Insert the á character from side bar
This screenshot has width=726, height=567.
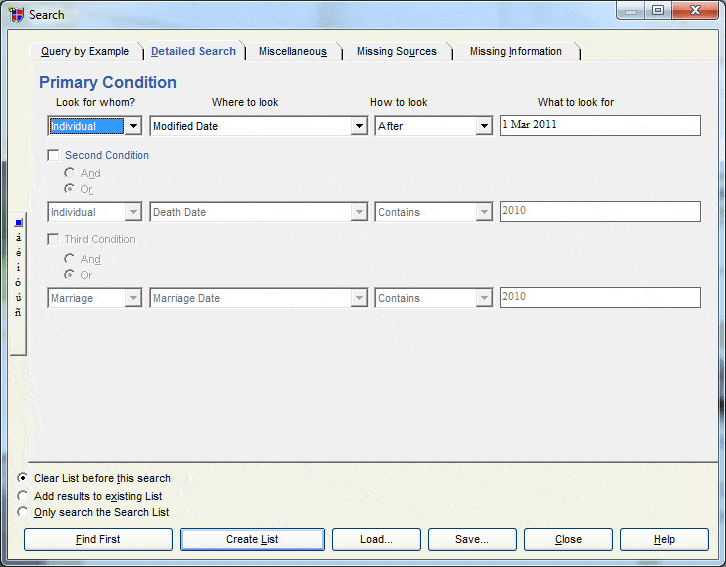[19, 237]
